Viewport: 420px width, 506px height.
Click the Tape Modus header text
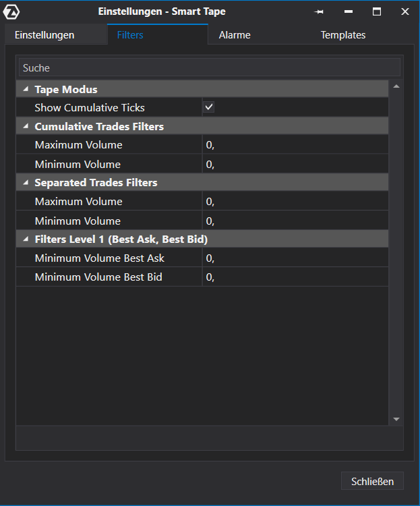pyautogui.click(x=66, y=89)
